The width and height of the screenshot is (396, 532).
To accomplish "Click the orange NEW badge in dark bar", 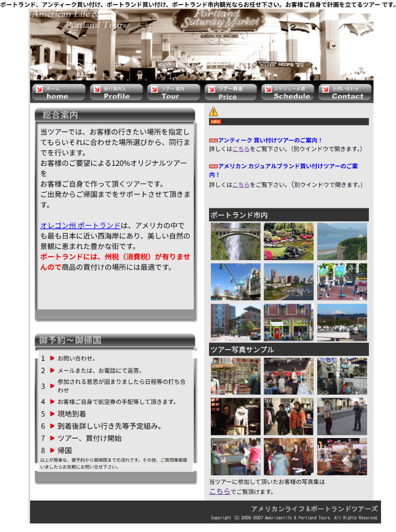I will coord(216,121).
